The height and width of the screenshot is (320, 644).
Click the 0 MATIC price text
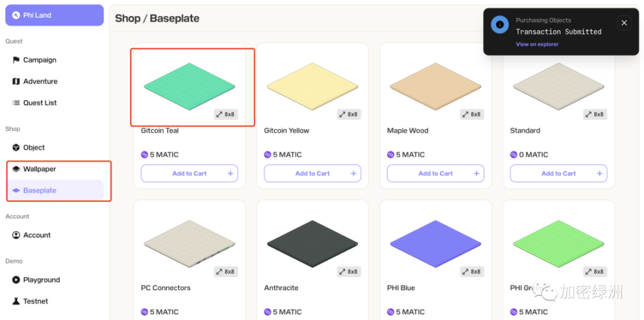coord(533,154)
